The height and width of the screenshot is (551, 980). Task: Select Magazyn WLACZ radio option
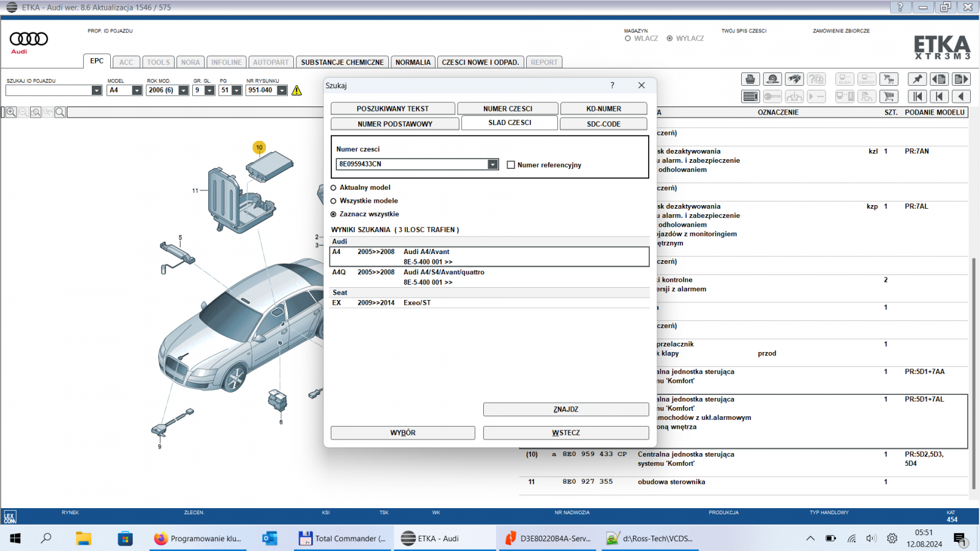(x=628, y=39)
